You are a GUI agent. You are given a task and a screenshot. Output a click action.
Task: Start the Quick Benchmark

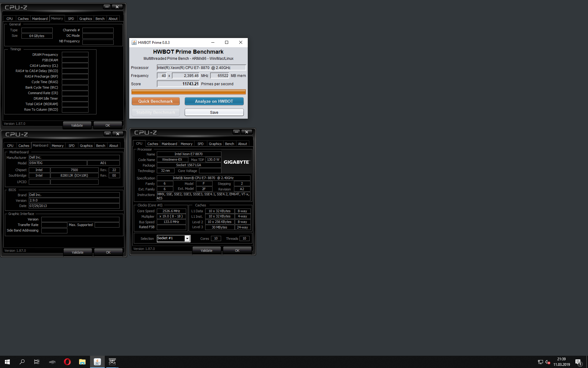[156, 101]
